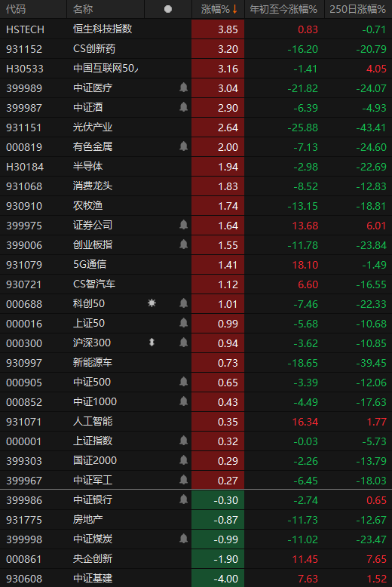This screenshot has width=392, height=587.
Task: Click the 中证基建 index name
Action: tap(93, 578)
